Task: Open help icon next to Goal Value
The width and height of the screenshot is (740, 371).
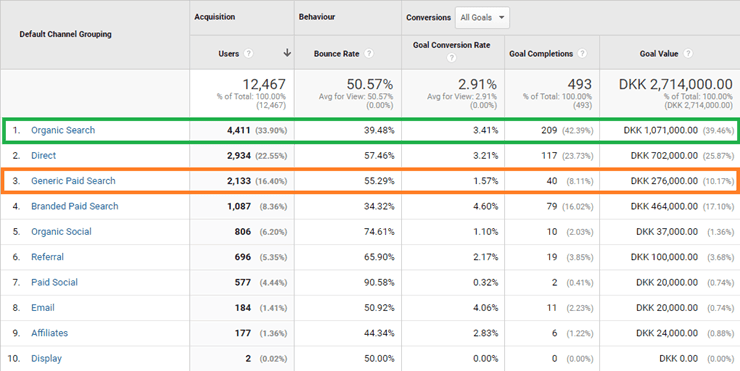Action: (688, 54)
